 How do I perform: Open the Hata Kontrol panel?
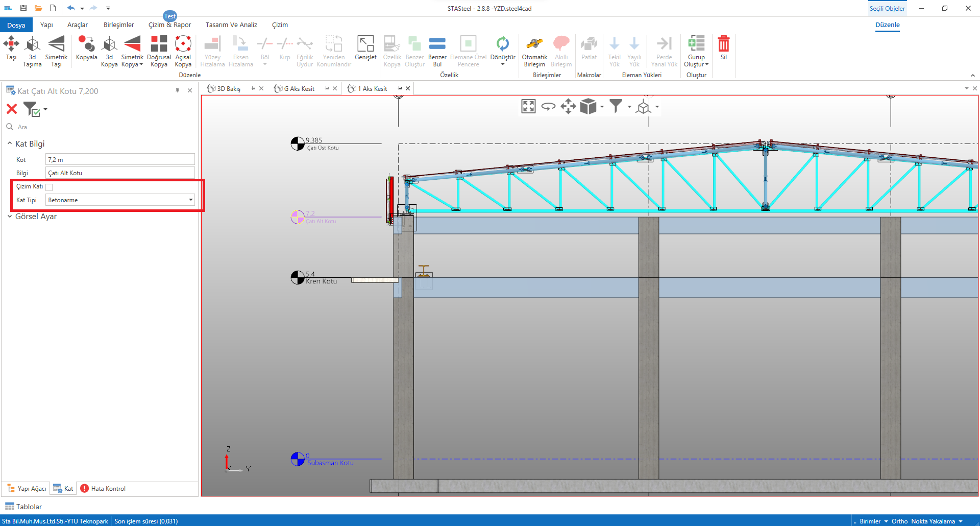coord(103,489)
